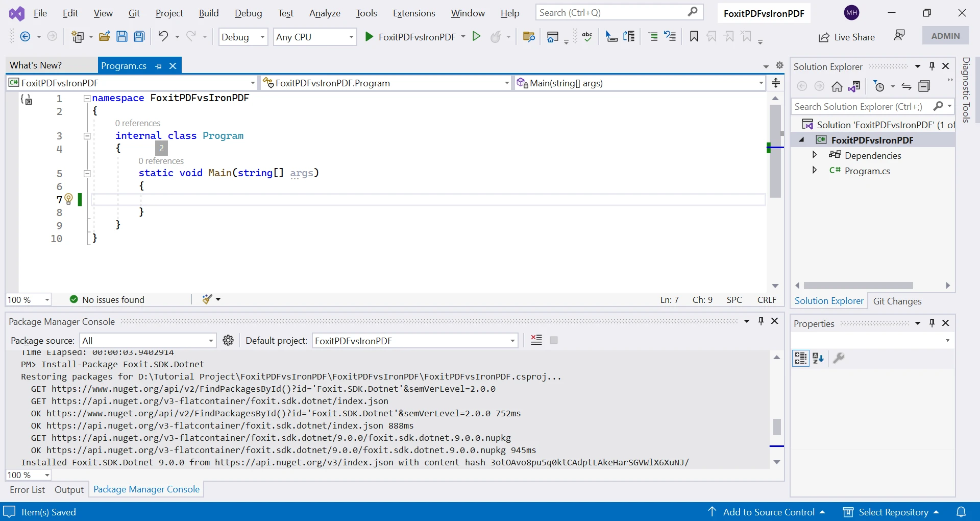Start debugging with green FoxitPDFvsIronPDF play button
This screenshot has height=521, width=980.
point(410,37)
